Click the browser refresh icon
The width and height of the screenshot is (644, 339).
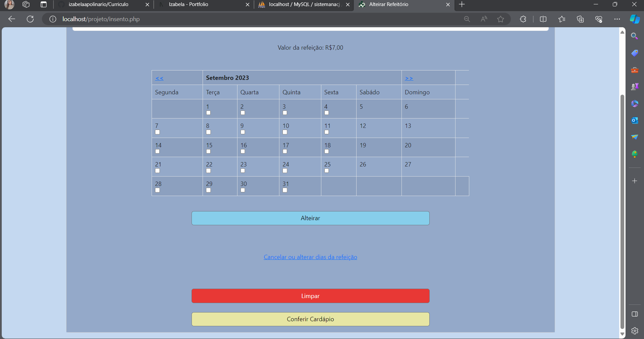click(x=30, y=19)
